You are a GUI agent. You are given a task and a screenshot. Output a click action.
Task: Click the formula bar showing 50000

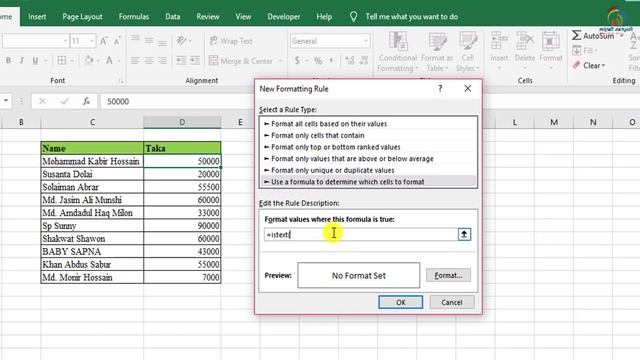click(177, 101)
